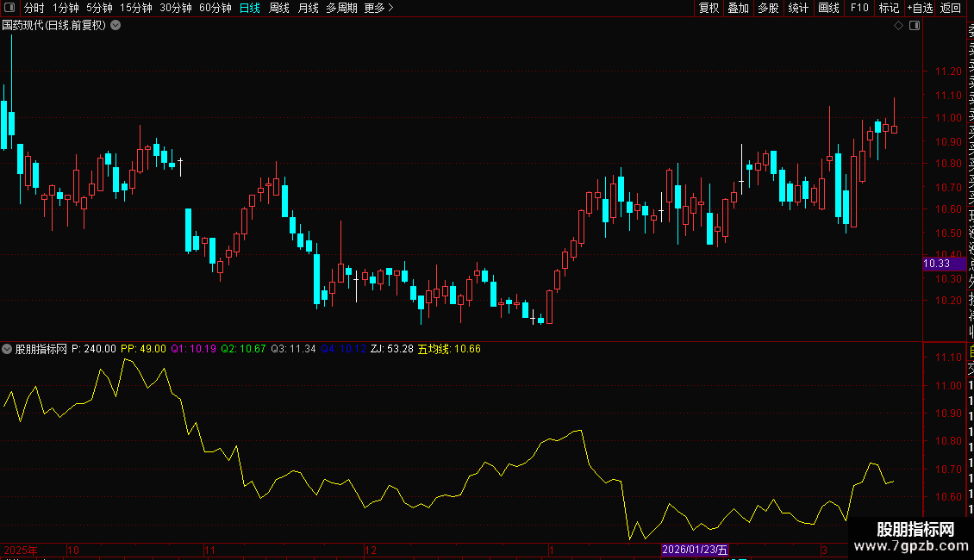Switch to 5分钟 period

coord(99,8)
